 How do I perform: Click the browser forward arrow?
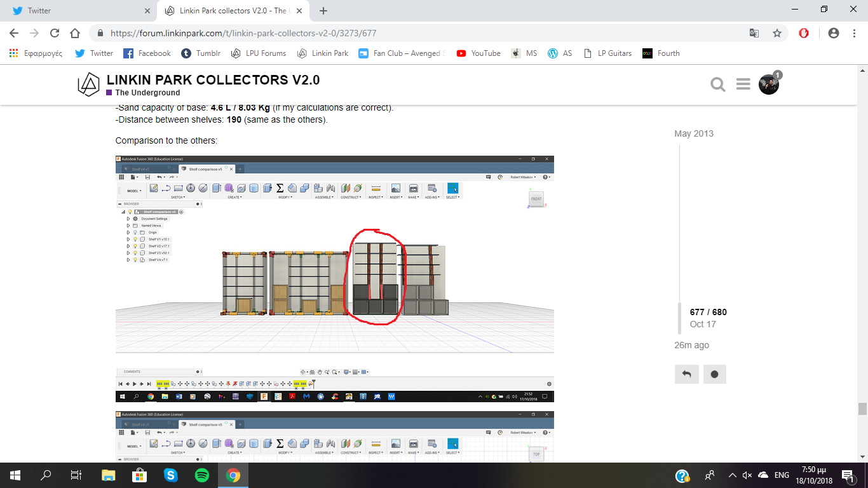click(x=34, y=33)
